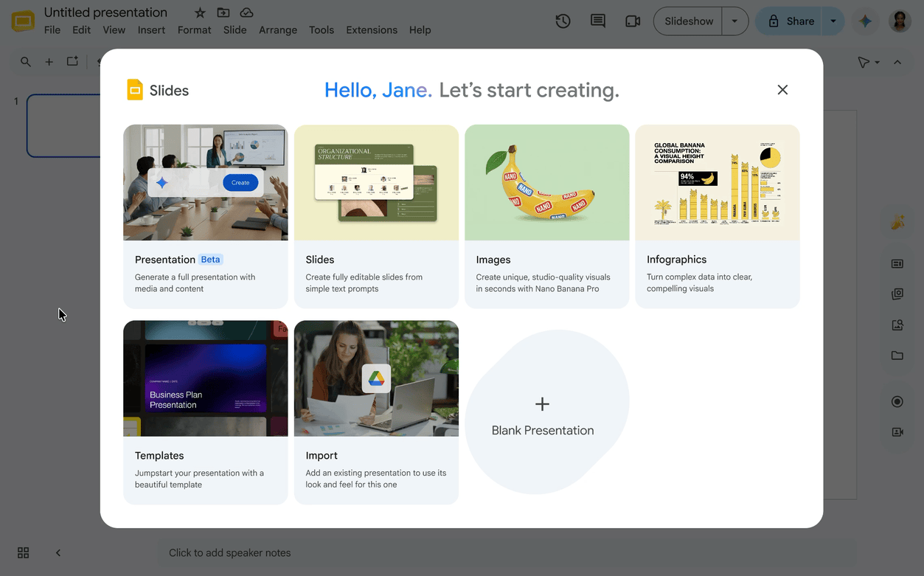Click the camera icon at bottom of side panel
The image size is (924, 576).
point(897,432)
